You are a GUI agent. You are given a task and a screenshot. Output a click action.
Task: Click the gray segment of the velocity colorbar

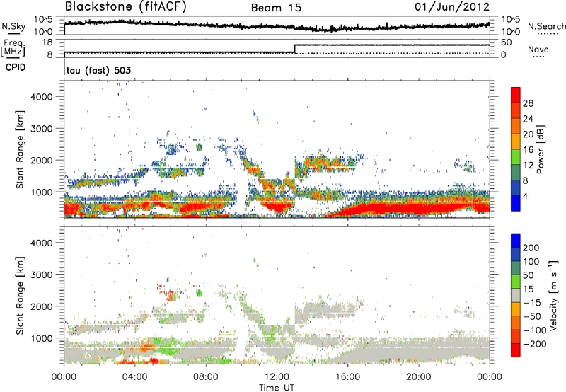(x=516, y=296)
